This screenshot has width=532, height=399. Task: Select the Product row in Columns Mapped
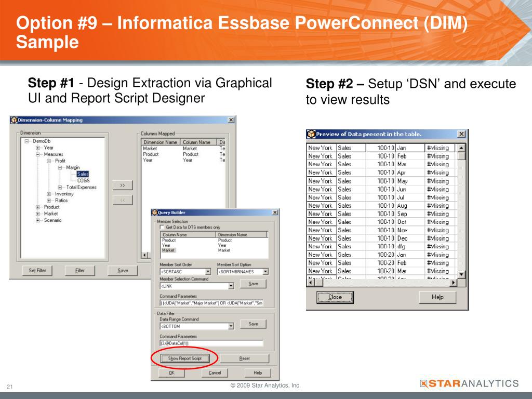183,154
